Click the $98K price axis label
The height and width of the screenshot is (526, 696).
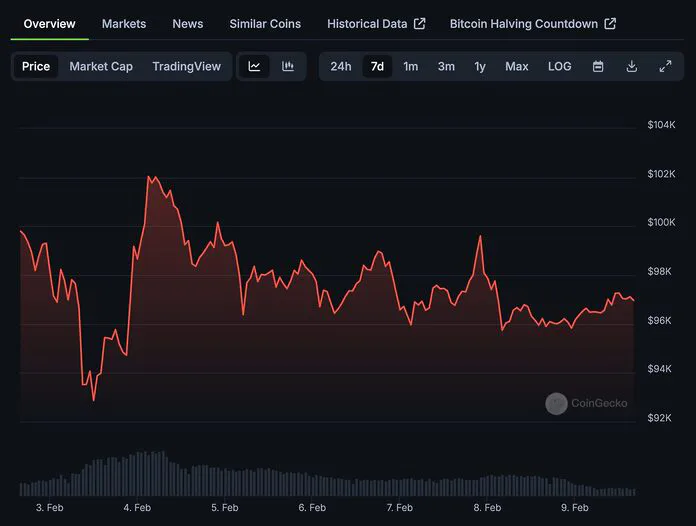[x=659, y=271]
